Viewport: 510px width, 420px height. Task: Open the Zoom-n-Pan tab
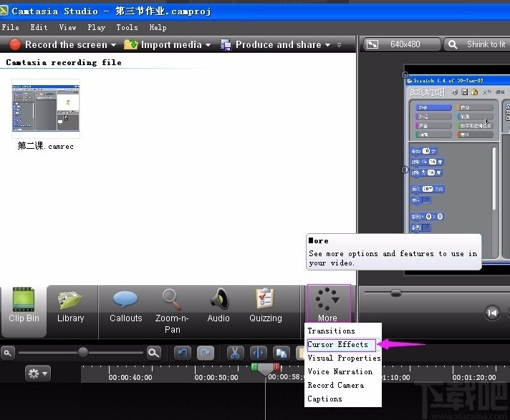[x=172, y=311]
